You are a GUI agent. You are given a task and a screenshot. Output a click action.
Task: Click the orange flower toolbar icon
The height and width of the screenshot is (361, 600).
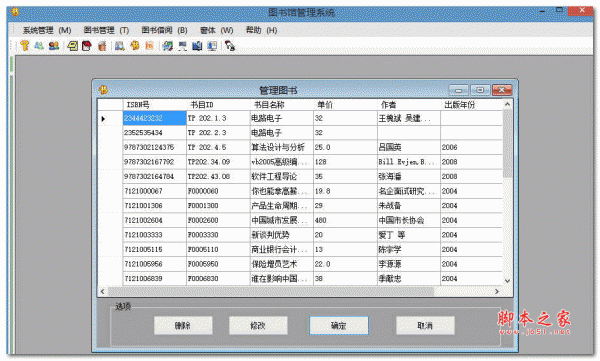(135, 46)
